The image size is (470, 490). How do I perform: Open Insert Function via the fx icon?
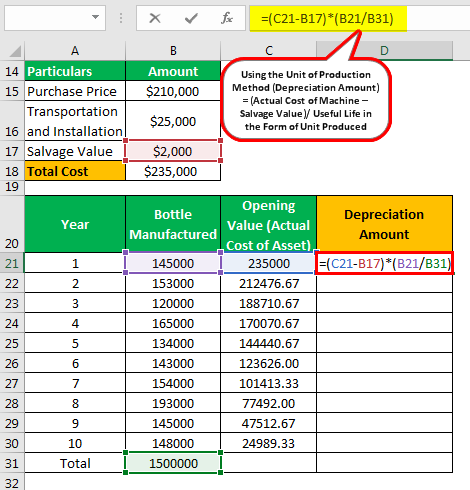(x=227, y=18)
